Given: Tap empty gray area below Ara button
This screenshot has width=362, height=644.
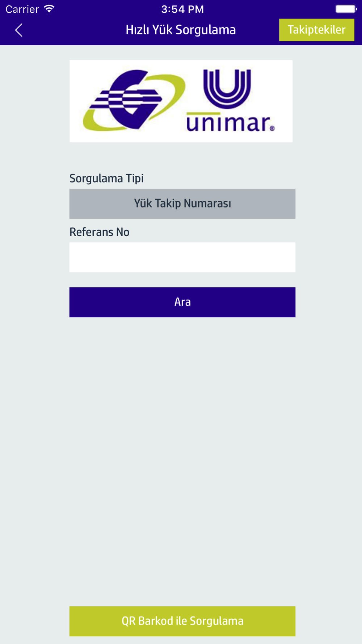Looking at the screenshot, I should (182, 460).
